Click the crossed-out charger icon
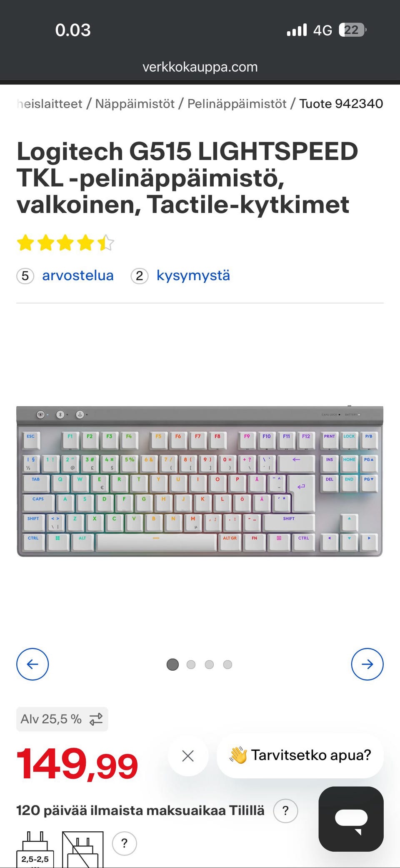 [x=82, y=850]
